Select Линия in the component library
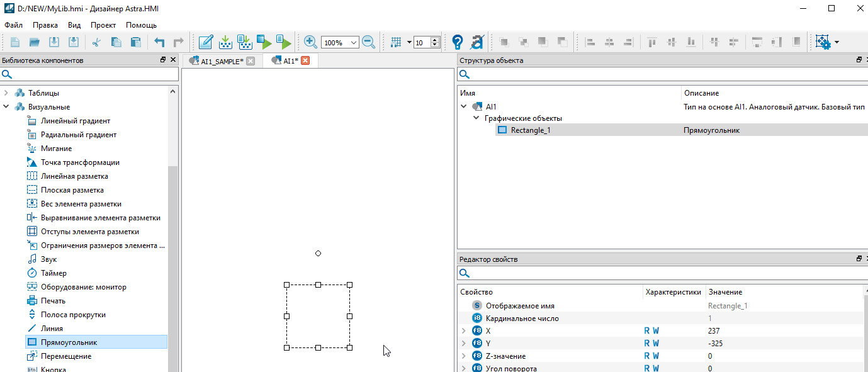The width and height of the screenshot is (868, 372). 52,329
